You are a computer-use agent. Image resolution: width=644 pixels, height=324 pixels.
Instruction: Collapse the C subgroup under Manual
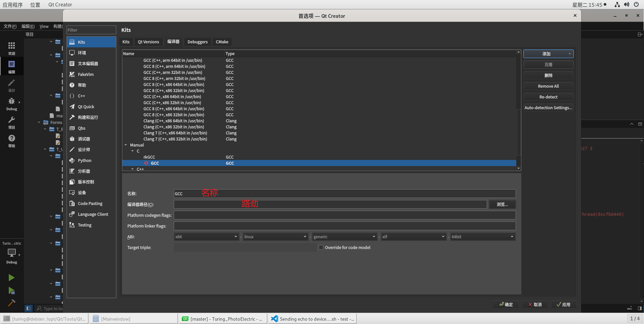point(132,151)
